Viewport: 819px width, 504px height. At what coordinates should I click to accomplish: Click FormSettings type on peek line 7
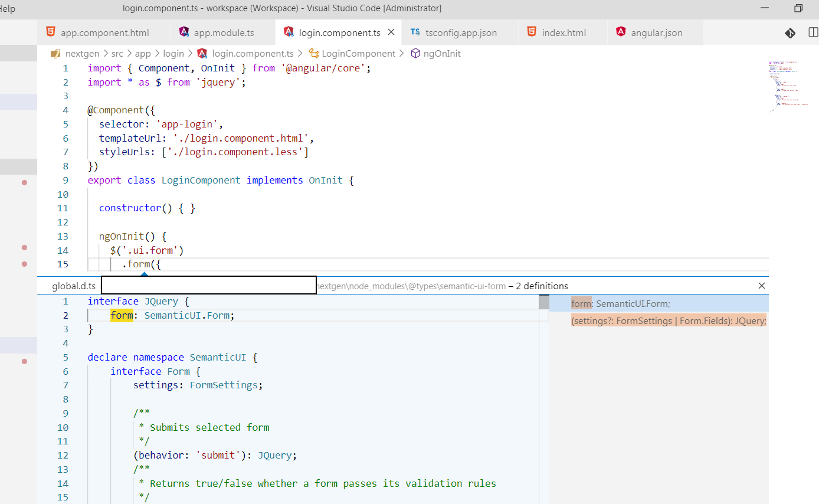tap(224, 385)
